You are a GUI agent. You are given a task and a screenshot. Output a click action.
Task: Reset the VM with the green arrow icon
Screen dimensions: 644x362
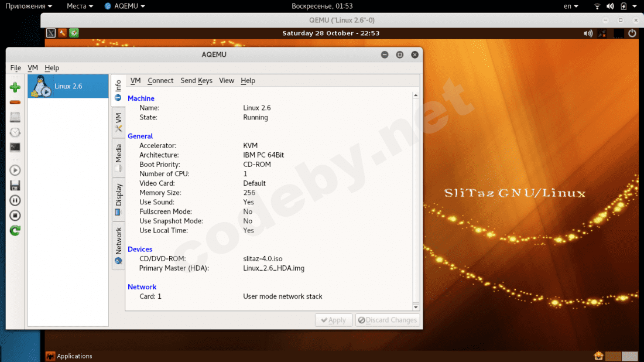point(15,231)
